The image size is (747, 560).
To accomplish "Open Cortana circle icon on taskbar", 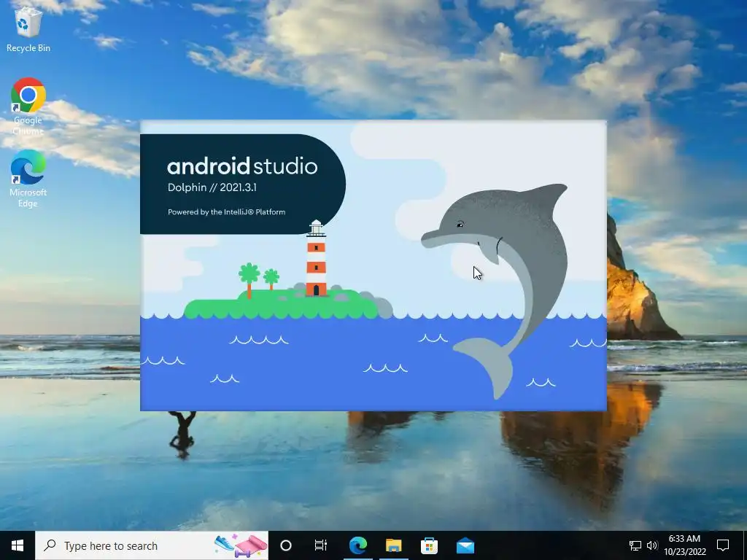I will (286, 545).
